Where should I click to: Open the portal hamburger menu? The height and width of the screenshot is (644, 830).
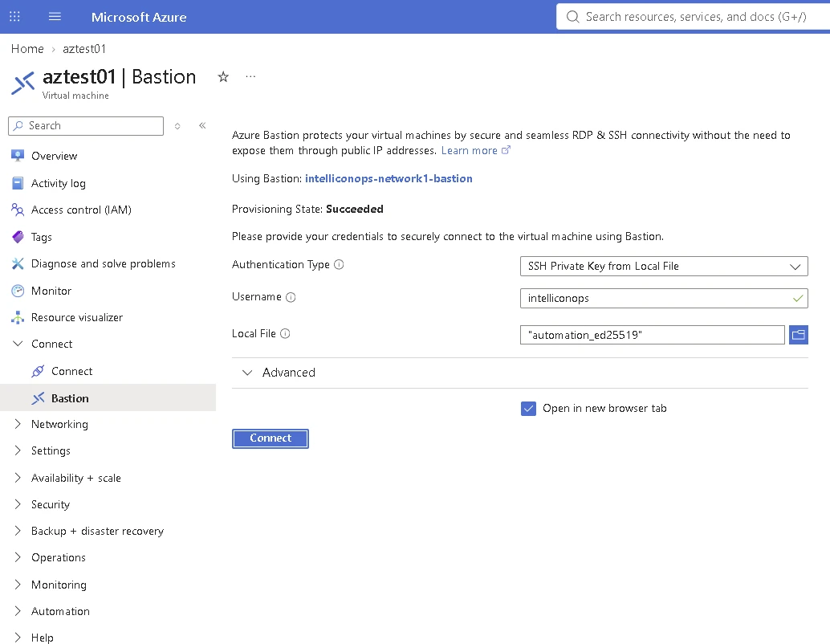55,16
